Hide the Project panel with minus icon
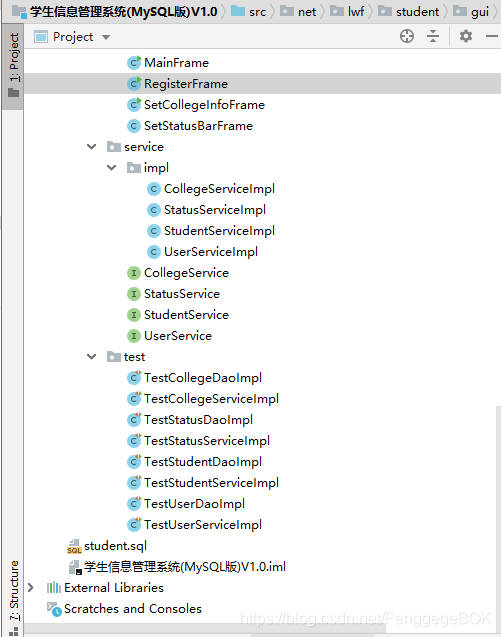This screenshot has height=637, width=501. click(492, 36)
